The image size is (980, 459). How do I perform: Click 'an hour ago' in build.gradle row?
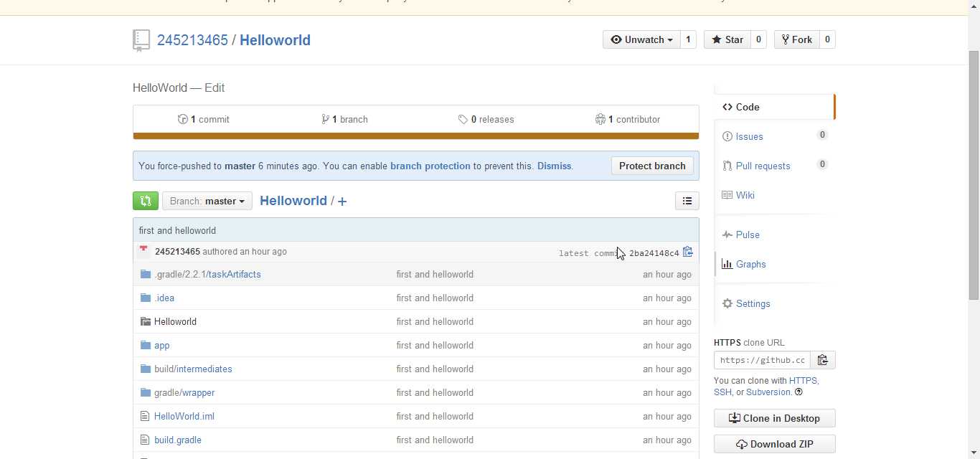coord(667,440)
